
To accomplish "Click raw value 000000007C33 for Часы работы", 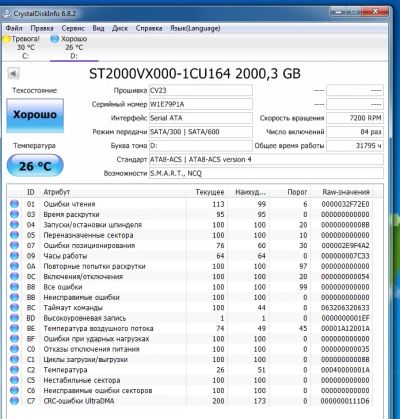I will pos(345,256).
